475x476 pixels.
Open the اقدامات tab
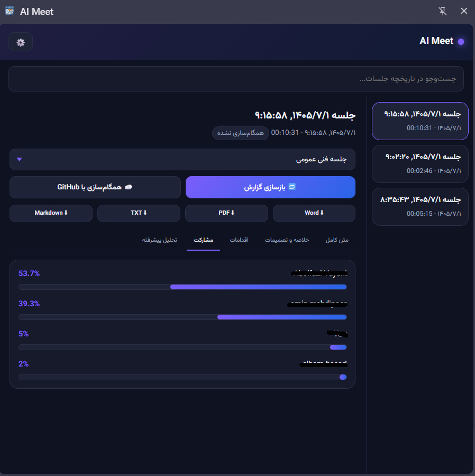239,240
